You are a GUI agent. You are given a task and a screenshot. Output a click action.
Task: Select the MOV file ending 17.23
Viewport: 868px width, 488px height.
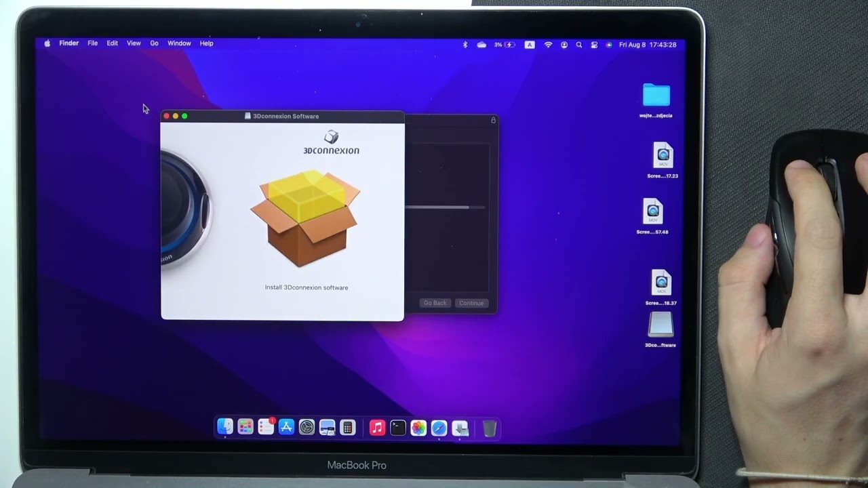coord(663,155)
